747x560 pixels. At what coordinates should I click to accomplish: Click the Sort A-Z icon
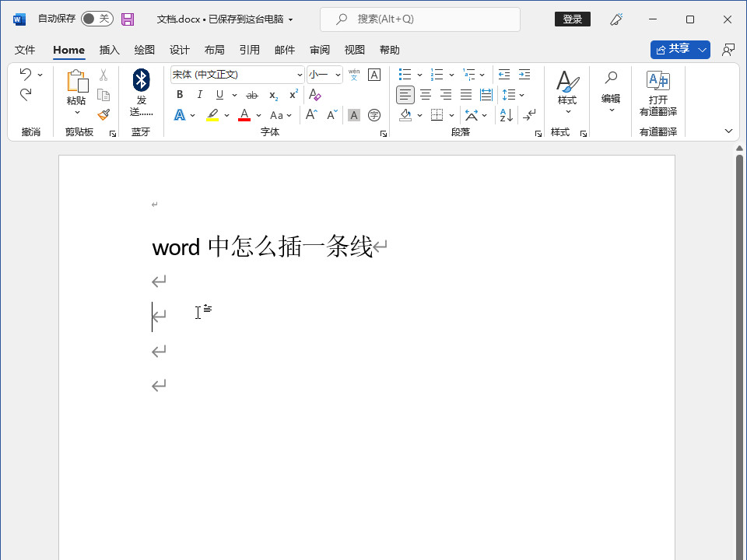coord(507,115)
